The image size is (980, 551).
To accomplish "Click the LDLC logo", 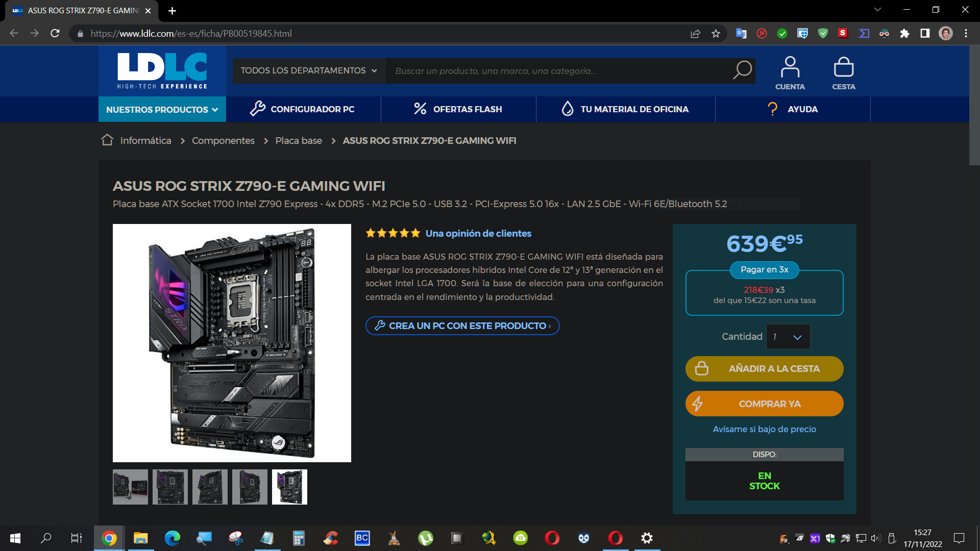I will coord(162,70).
